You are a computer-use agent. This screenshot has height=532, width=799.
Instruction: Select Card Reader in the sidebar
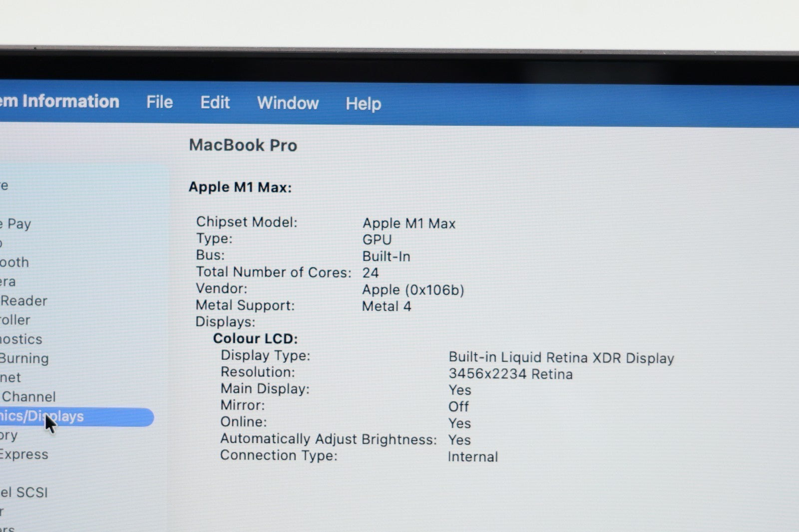click(23, 300)
